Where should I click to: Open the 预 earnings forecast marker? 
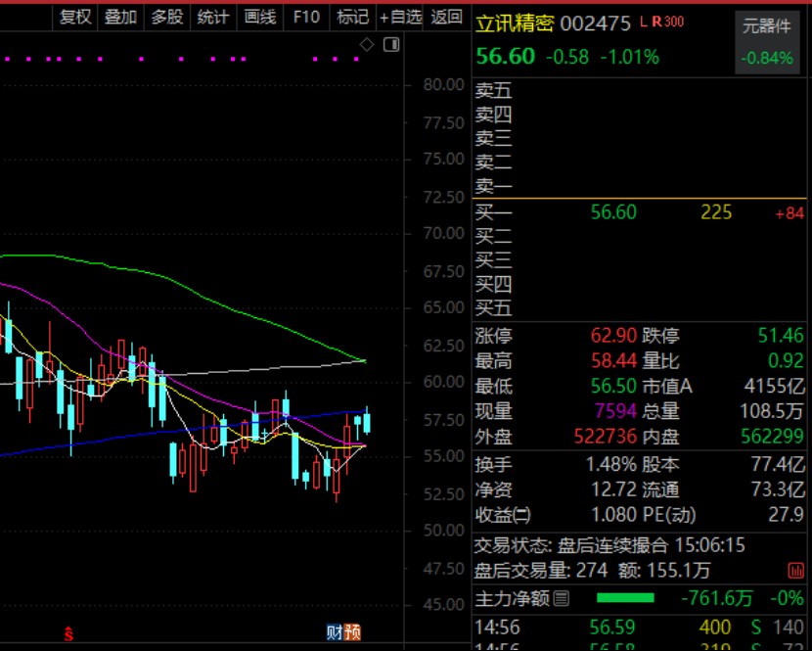[x=352, y=631]
